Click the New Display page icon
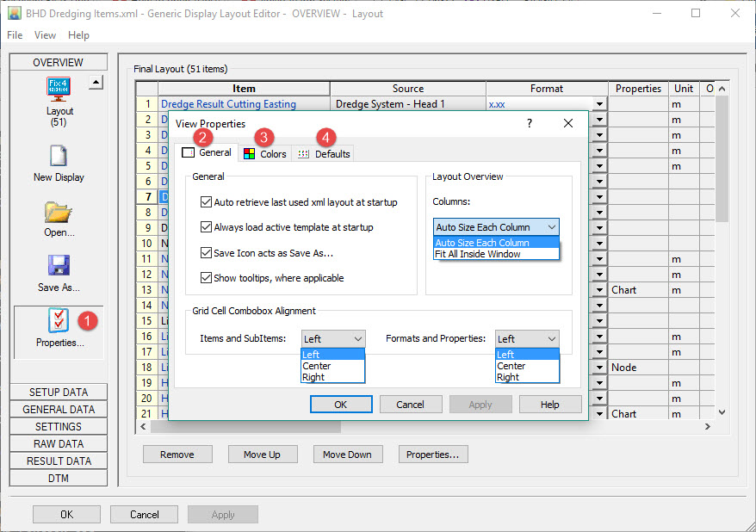756x532 pixels. 59,156
